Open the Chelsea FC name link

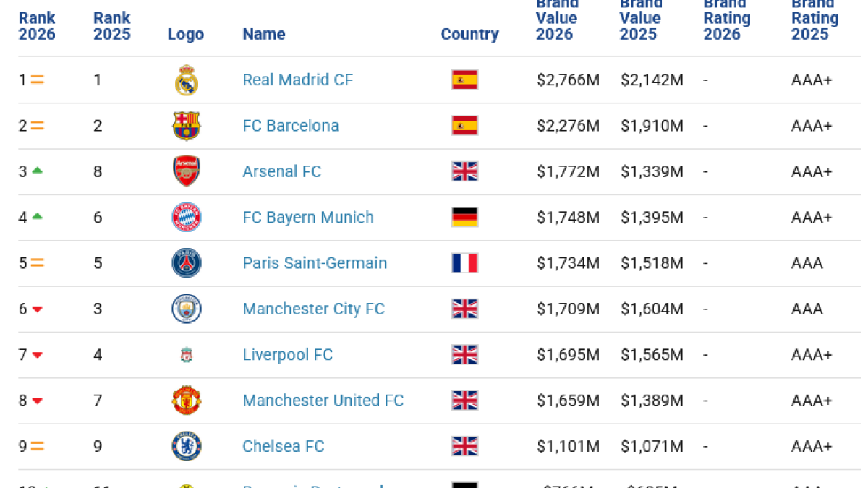pos(284,446)
